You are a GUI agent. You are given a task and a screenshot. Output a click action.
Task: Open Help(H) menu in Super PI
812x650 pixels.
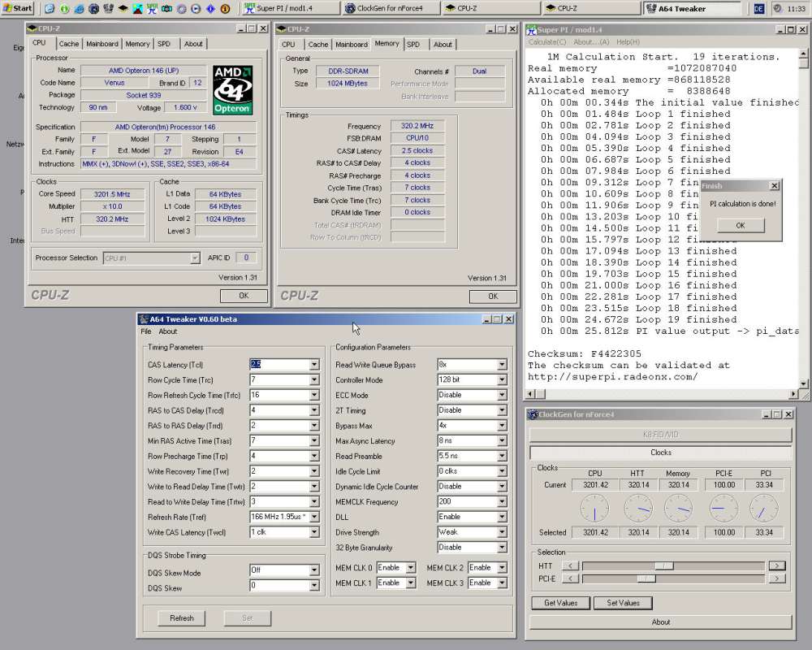point(628,42)
